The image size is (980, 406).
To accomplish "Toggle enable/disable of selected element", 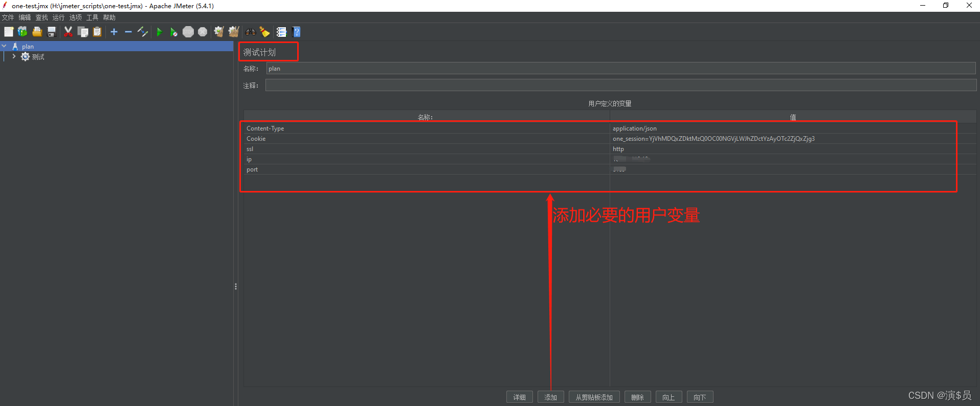I will click(x=143, y=32).
